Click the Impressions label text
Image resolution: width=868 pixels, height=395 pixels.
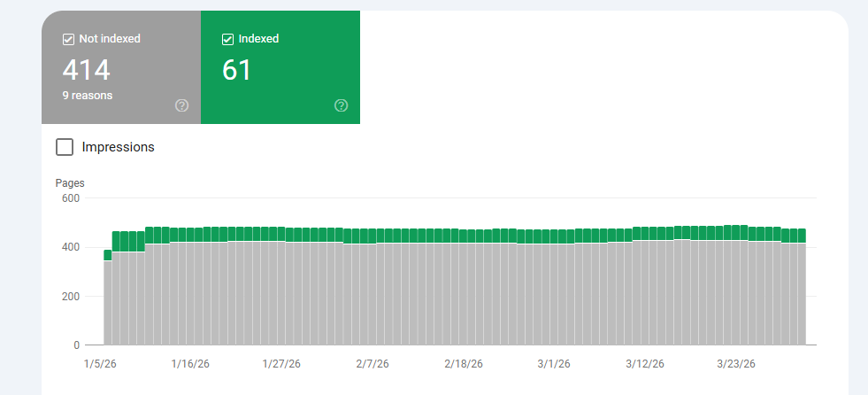pos(118,147)
